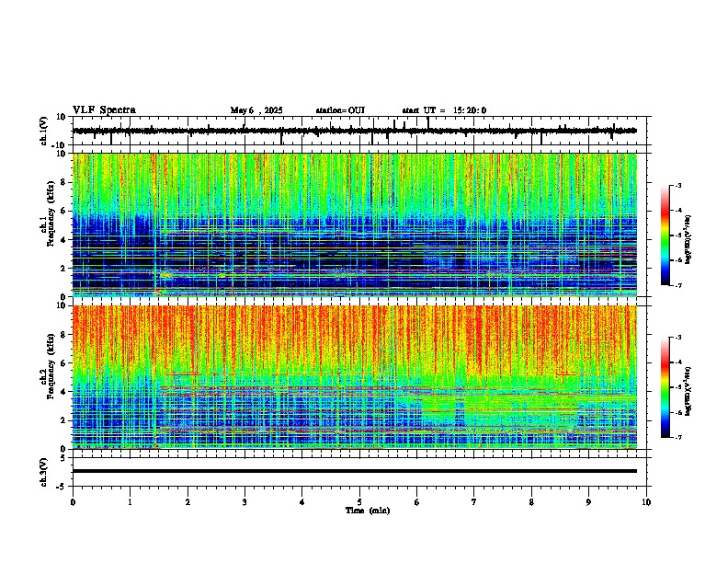Click time axis tick label 5

pos(359,502)
